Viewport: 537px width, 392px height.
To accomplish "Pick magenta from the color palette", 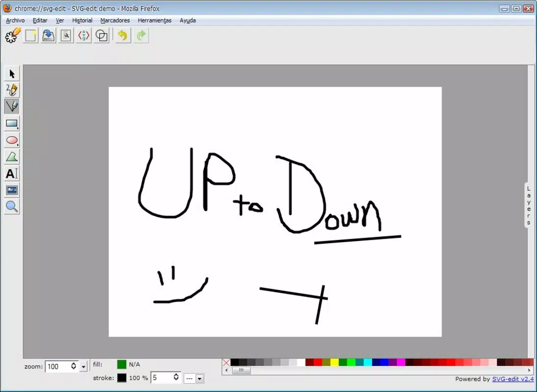I will tap(401, 363).
